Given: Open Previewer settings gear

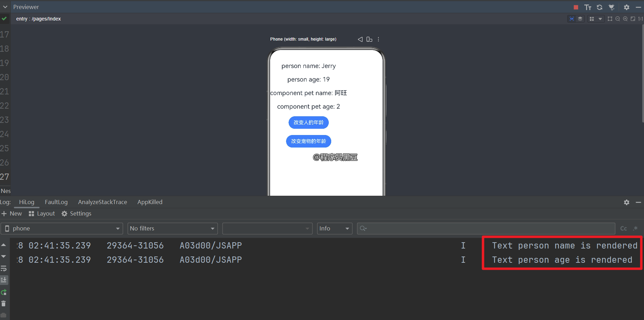Looking at the screenshot, I should (x=627, y=7).
